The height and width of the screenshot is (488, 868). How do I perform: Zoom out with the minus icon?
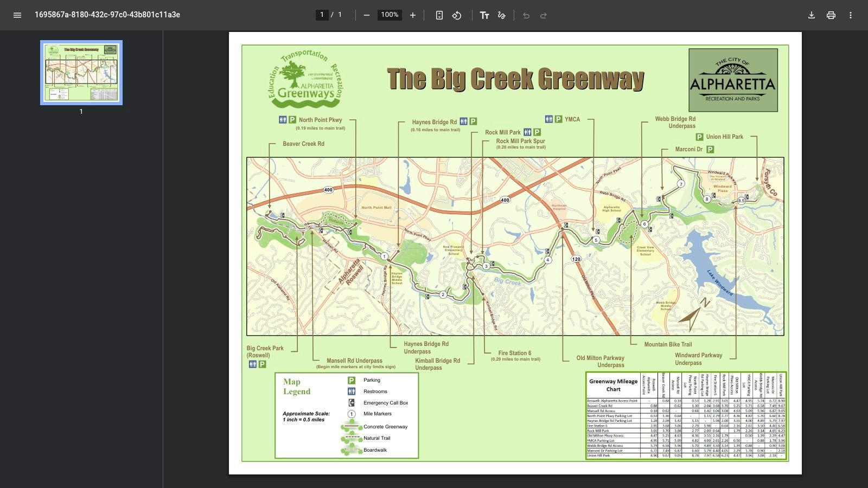(367, 15)
